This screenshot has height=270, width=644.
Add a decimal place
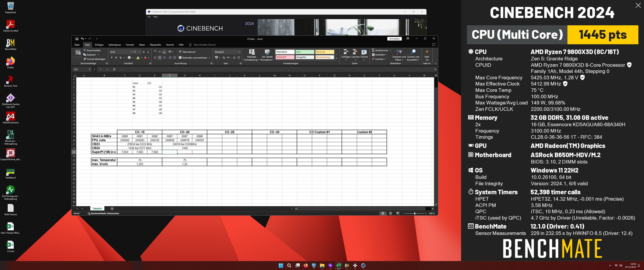point(234,58)
